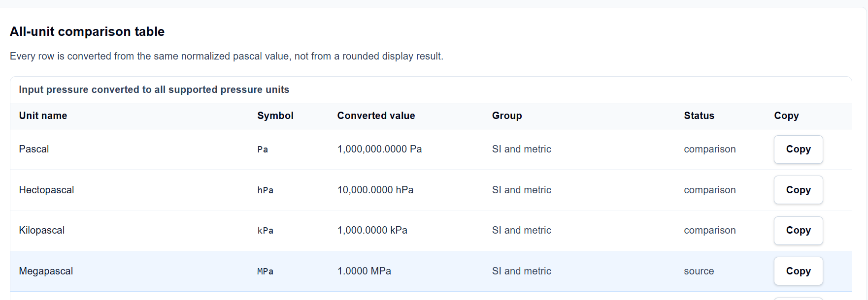This screenshot has width=868, height=300.
Task: Select the value '10,000.0000 hPa'
Action: (x=375, y=190)
